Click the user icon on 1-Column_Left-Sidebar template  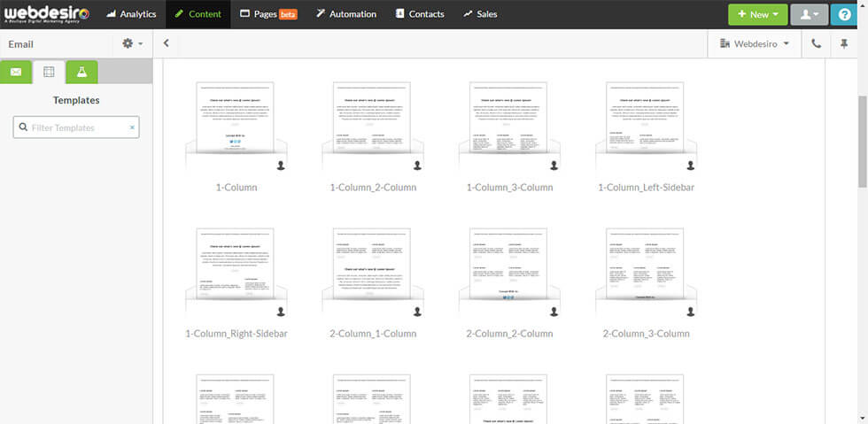(690, 166)
